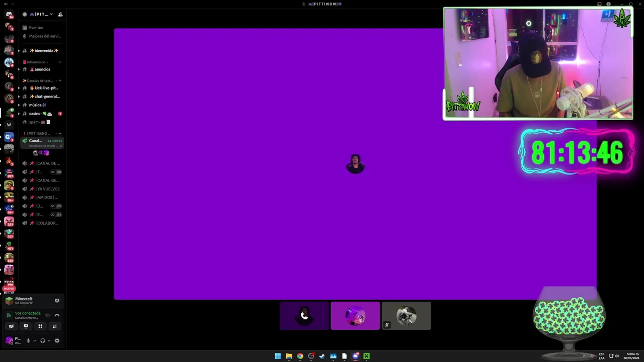Screen dimensions: 644x362
Task: Join the CANAL GE voice channel
Action: [42, 180]
